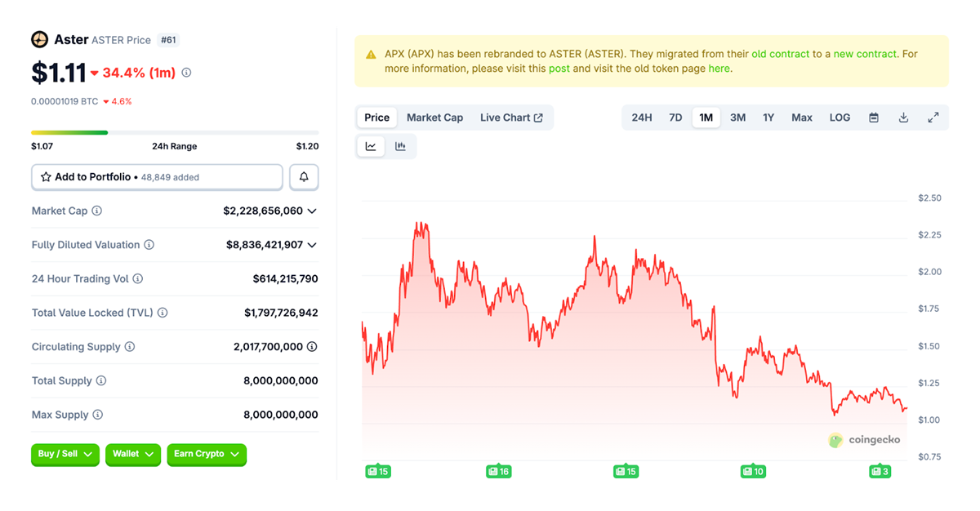Open the Buy / Sell dropdown
Screen dimensions: 980x511
point(65,455)
